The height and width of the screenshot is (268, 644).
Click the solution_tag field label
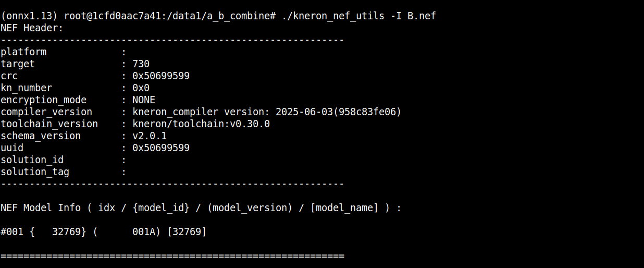pos(35,172)
